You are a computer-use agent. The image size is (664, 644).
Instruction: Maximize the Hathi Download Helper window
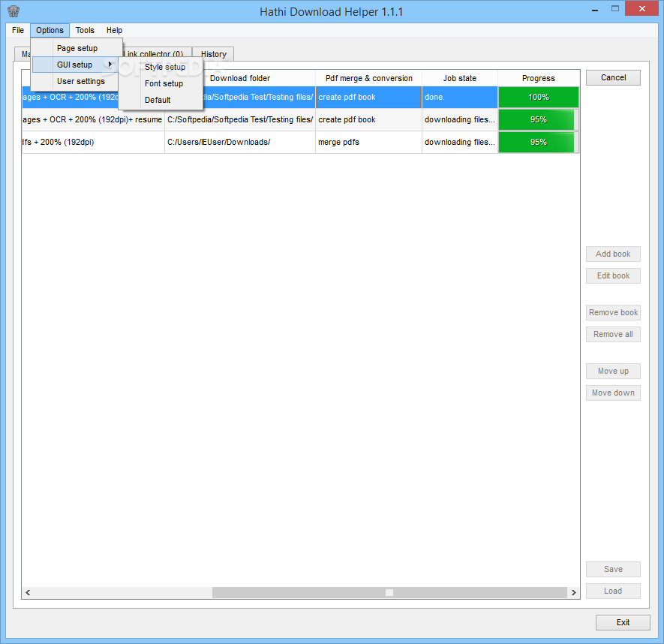(615, 8)
